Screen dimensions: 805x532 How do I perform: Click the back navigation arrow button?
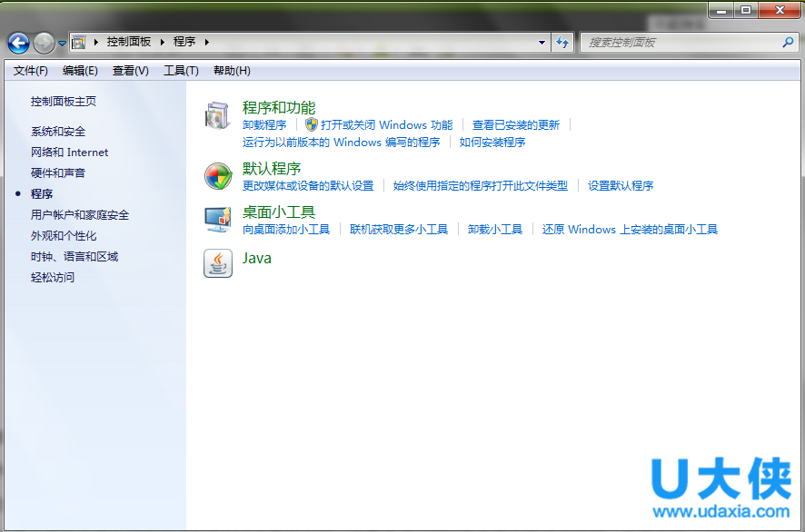pyautogui.click(x=18, y=43)
